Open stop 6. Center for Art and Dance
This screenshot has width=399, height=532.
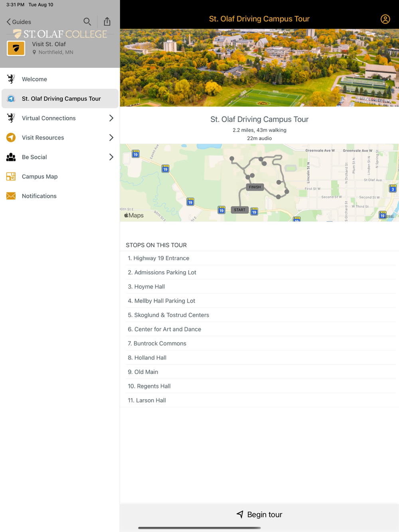coord(259,329)
